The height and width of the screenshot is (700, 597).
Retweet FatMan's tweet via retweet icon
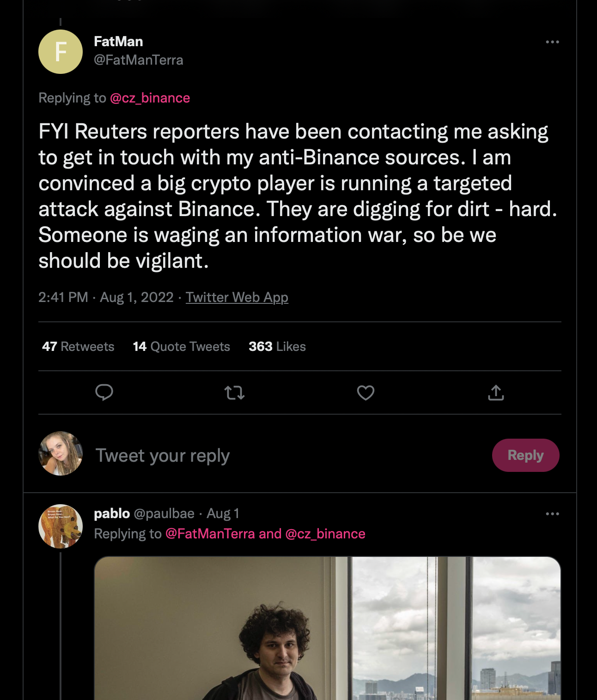pos(234,393)
